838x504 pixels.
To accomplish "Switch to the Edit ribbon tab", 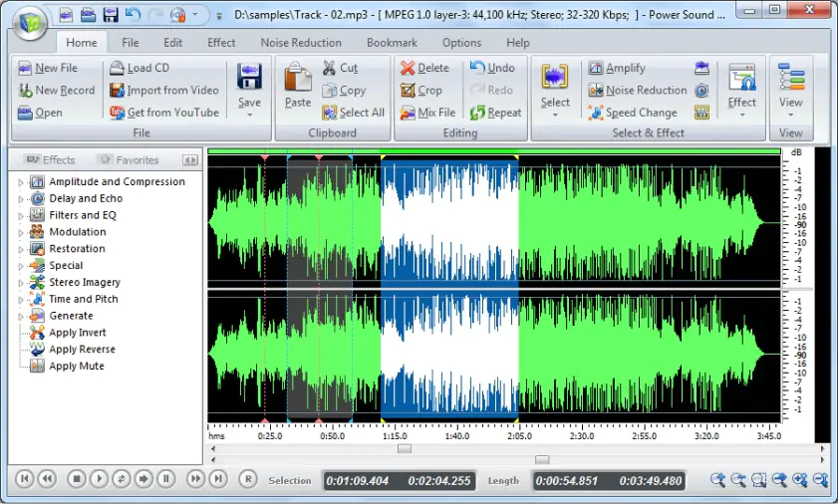I will 172,43.
